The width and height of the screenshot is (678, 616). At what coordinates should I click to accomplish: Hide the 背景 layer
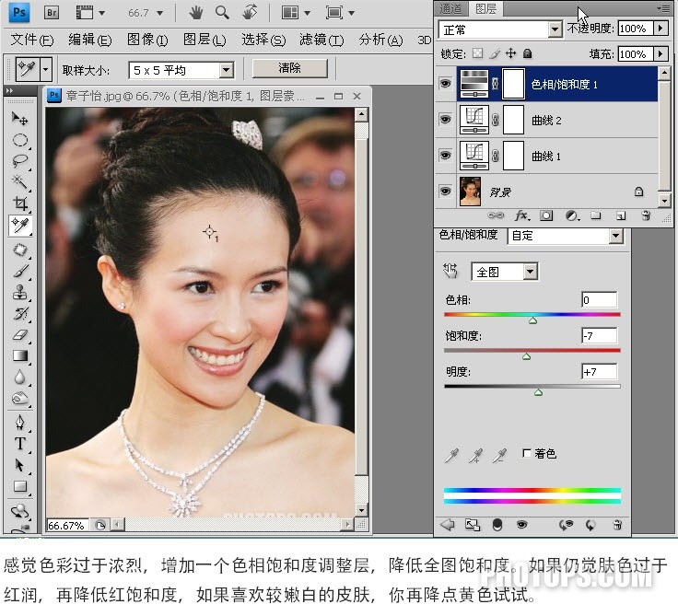[x=445, y=191]
